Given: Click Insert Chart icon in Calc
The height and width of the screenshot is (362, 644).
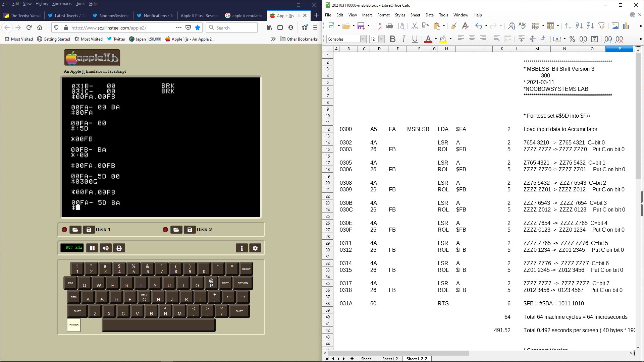Looking at the screenshot, I should coord(626,26).
